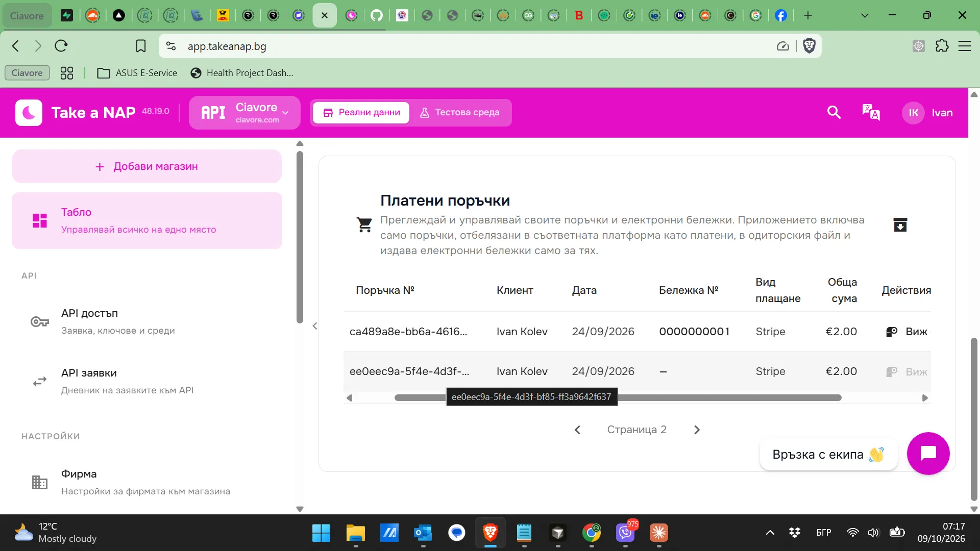Switch to Тестова среда mode
Screen dimensions: 980x551
click(459, 112)
